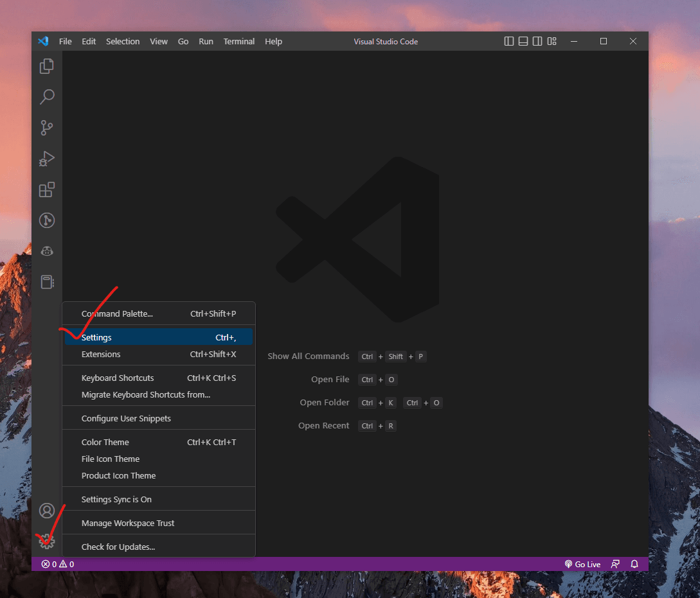Open the View menu

coord(159,42)
